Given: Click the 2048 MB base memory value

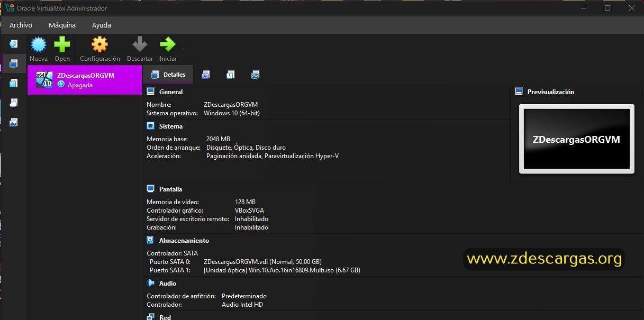Looking at the screenshot, I should click(x=218, y=139).
